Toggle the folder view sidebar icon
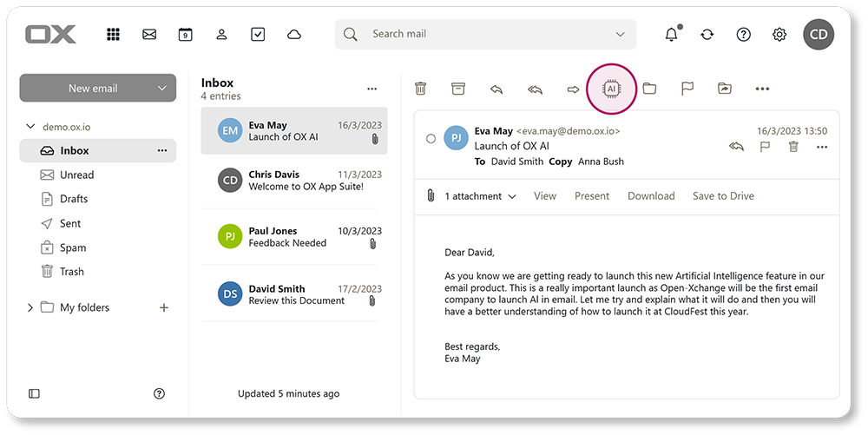 pyautogui.click(x=35, y=393)
